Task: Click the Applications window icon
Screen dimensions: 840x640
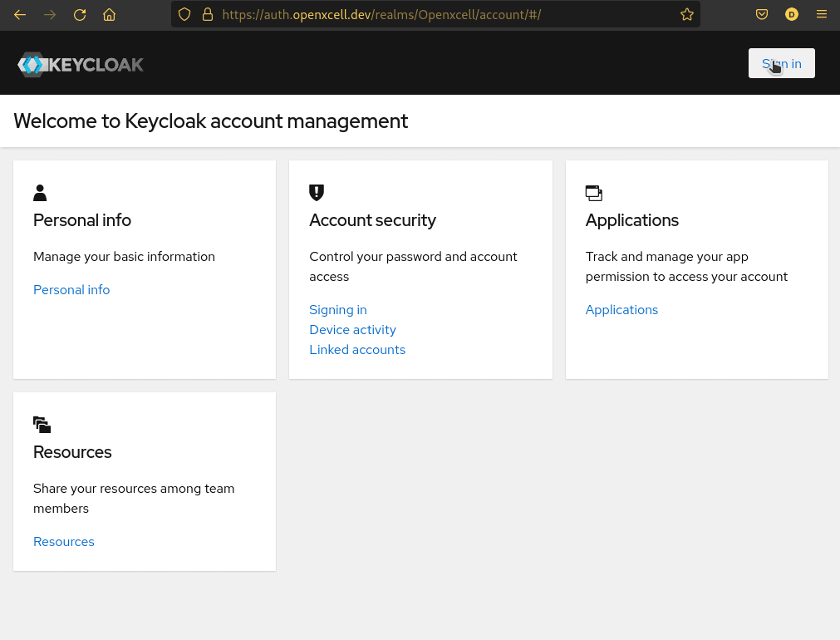Action: 593,193
